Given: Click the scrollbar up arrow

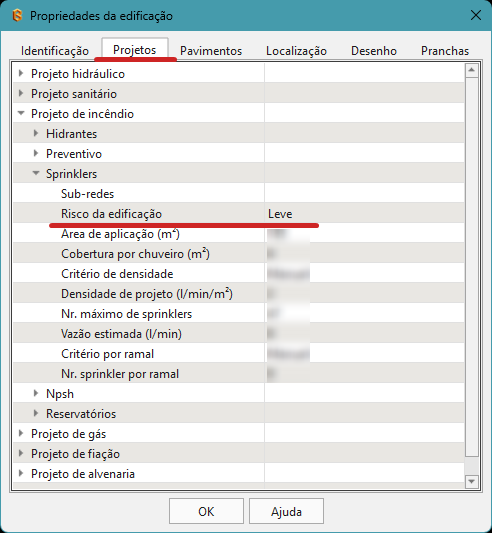Looking at the screenshot, I should coord(472,70).
